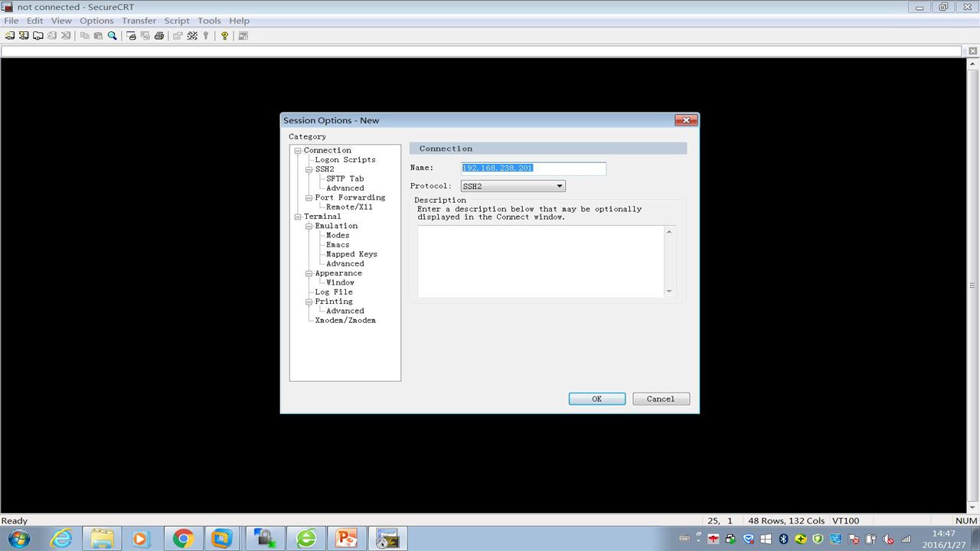Screen dimensions: 980x551
Task: Collapse the Connection tree node
Action: click(x=298, y=151)
